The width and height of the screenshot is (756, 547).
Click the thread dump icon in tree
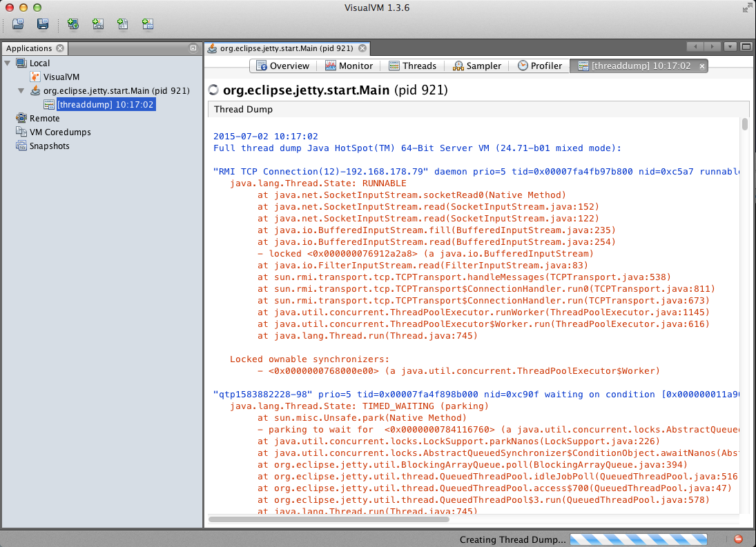click(49, 104)
